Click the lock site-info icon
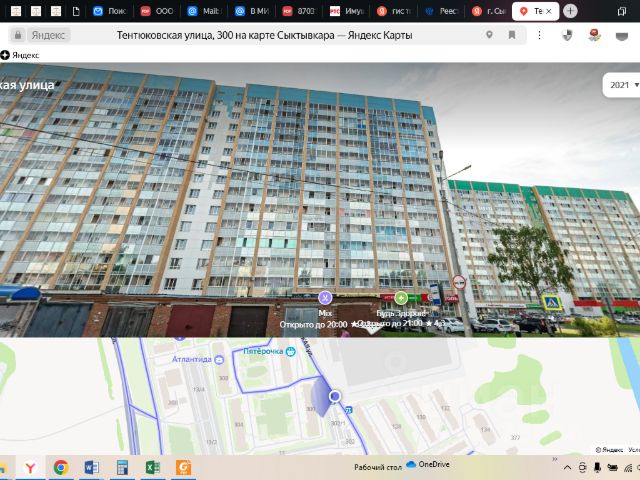640x480 pixels. [x=18, y=36]
